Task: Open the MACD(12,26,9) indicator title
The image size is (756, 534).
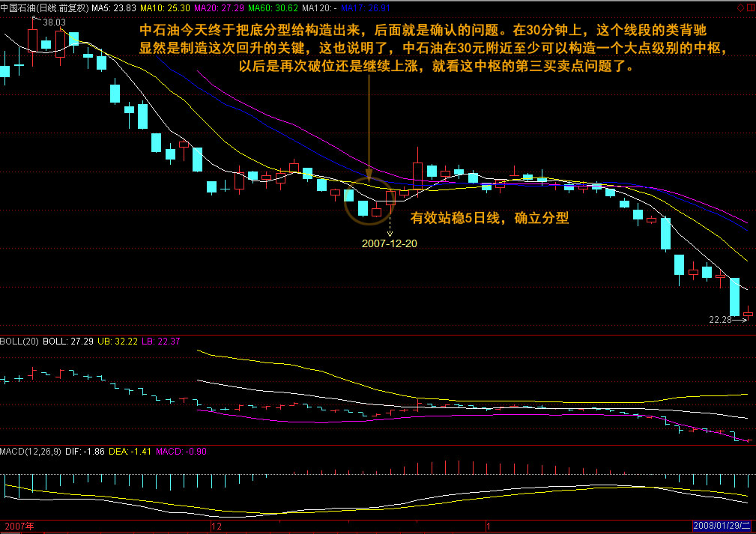Action: click(x=31, y=452)
